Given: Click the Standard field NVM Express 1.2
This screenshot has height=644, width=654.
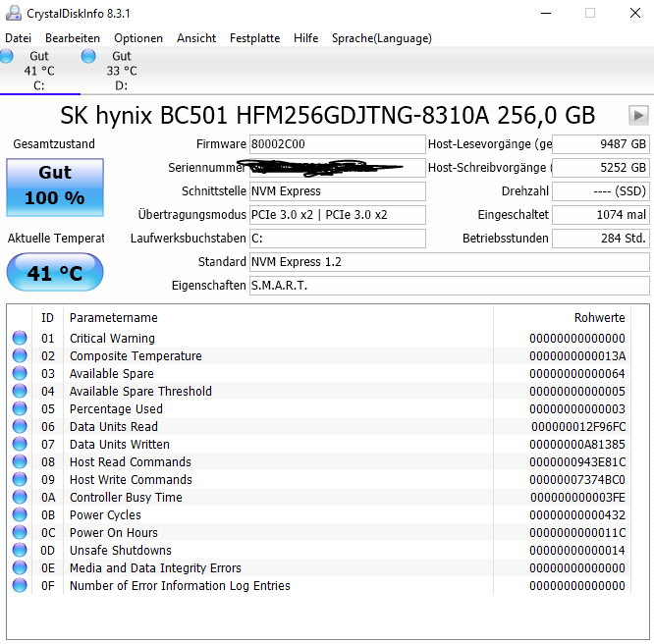Looking at the screenshot, I should [449, 262].
